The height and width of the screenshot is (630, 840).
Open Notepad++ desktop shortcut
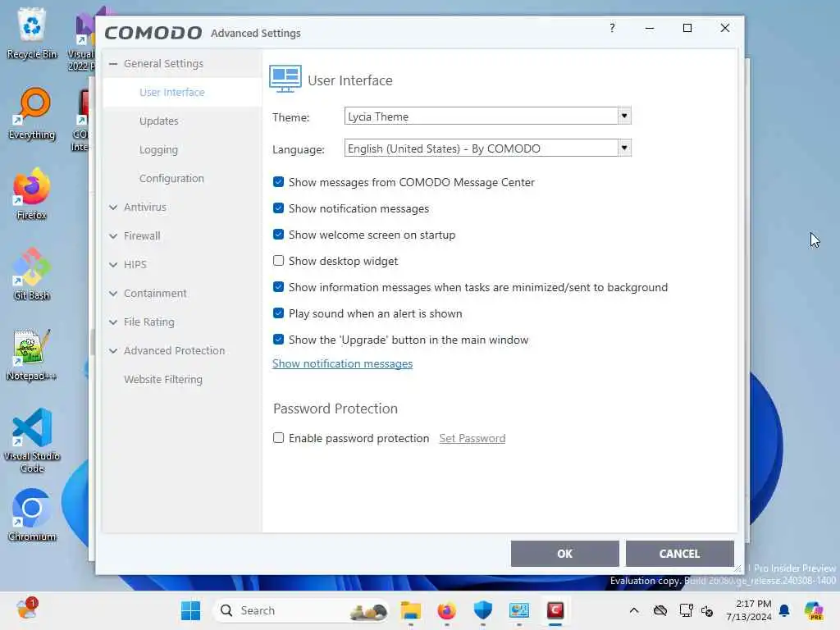[32, 354]
